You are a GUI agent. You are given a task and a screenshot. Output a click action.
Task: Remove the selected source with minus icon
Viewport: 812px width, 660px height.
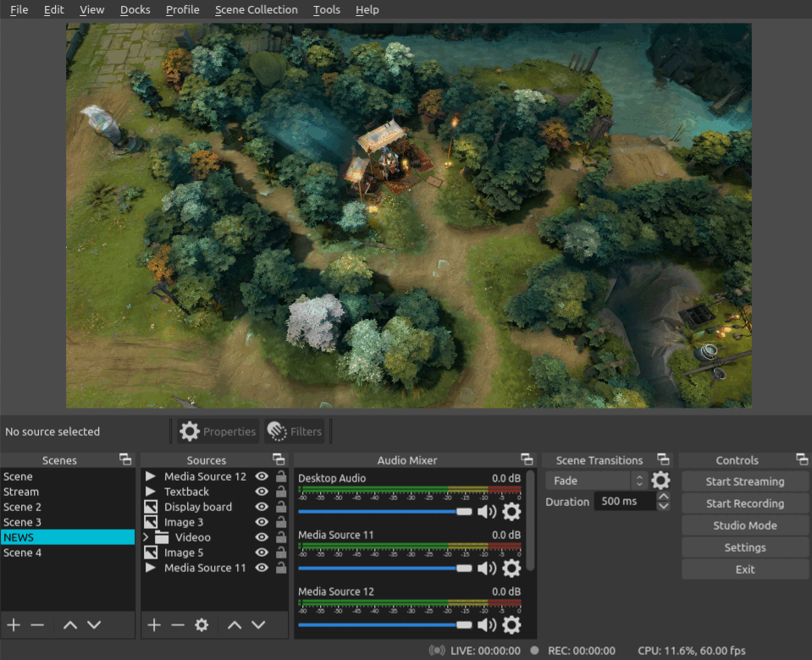click(177, 625)
